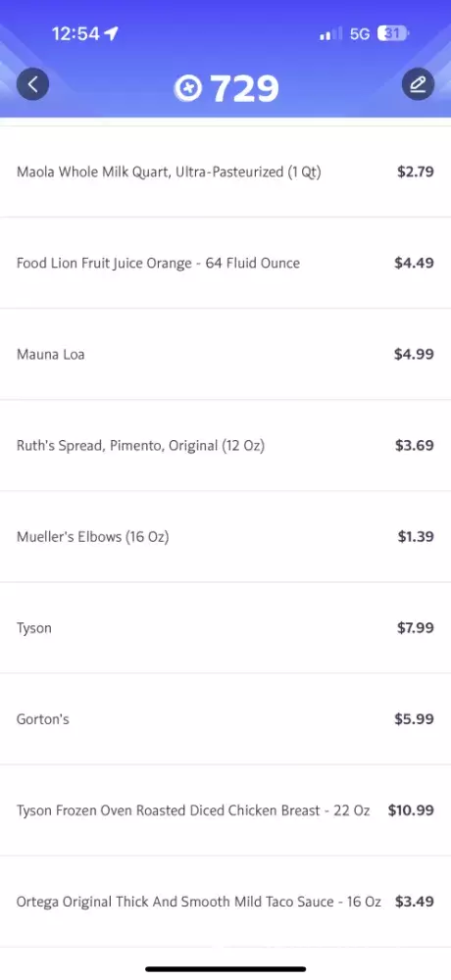Select Ruth's Spread Pimento Original row
Viewport: 451px width, 980px height.
point(225,446)
